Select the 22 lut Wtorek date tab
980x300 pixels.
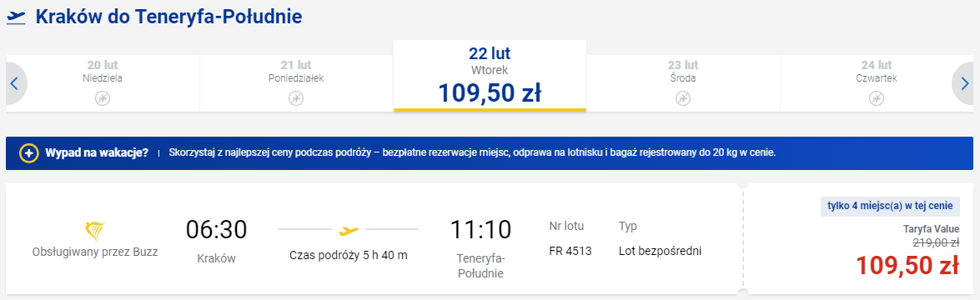tap(490, 76)
